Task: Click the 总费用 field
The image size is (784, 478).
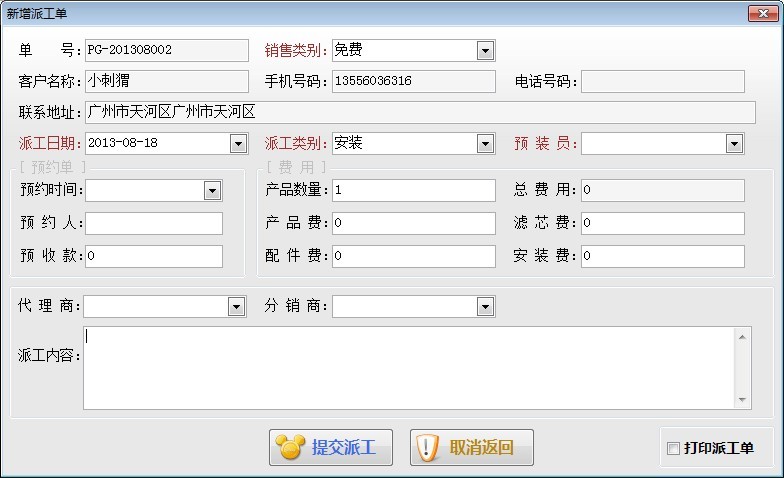Action: pyautogui.click(x=662, y=190)
